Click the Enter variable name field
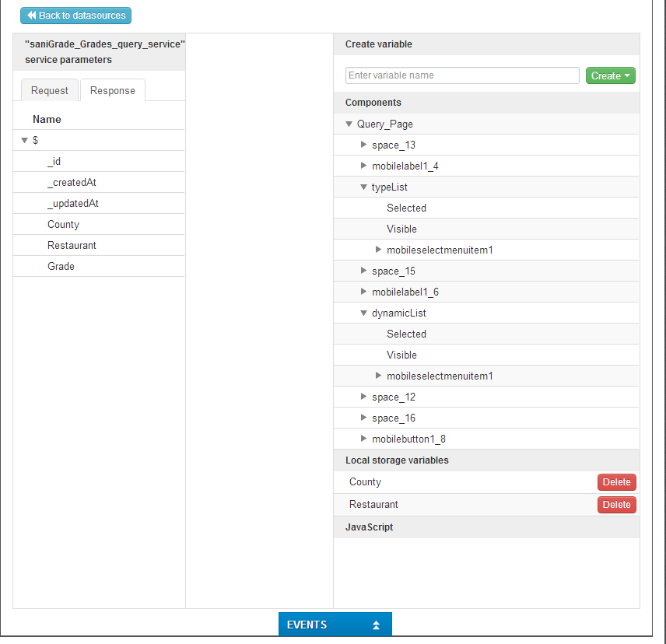This screenshot has width=666, height=644. [x=462, y=75]
